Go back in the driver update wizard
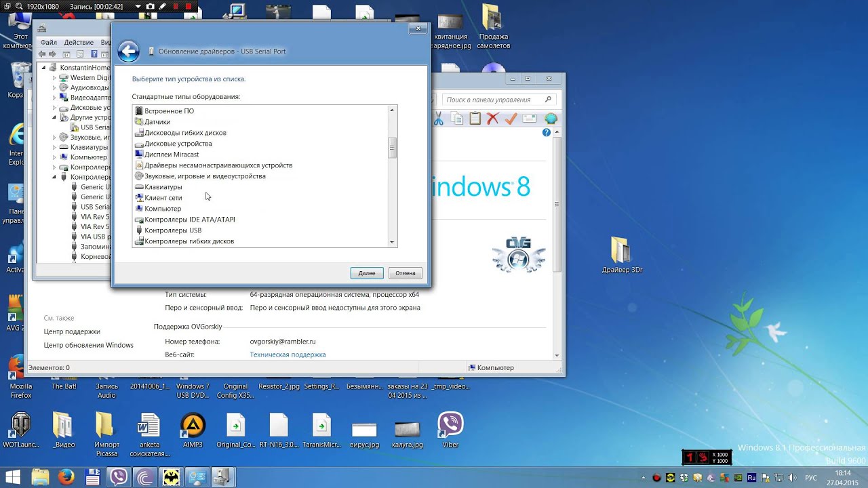This screenshot has height=488, width=868. pos(128,52)
